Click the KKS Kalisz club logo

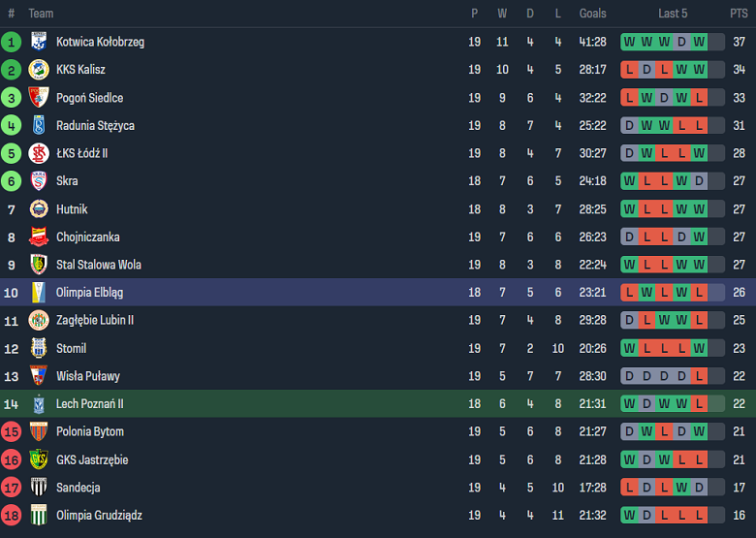click(x=39, y=70)
